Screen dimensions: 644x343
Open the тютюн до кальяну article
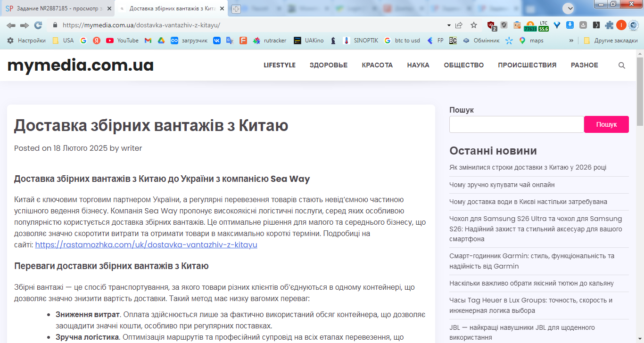coord(531,283)
